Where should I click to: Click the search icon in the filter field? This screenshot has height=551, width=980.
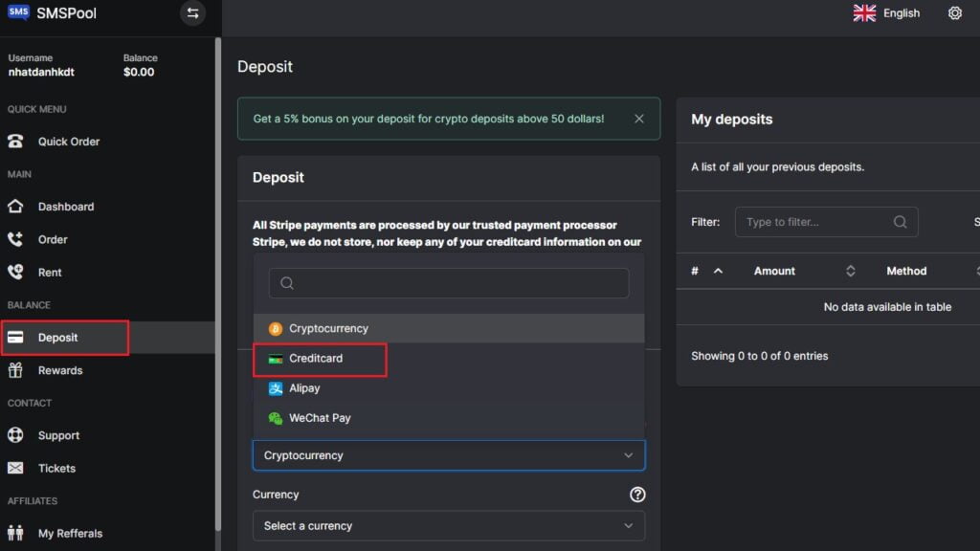[x=900, y=222]
